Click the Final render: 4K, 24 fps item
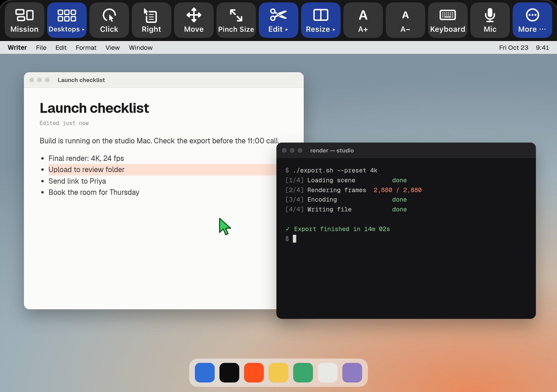 point(86,158)
